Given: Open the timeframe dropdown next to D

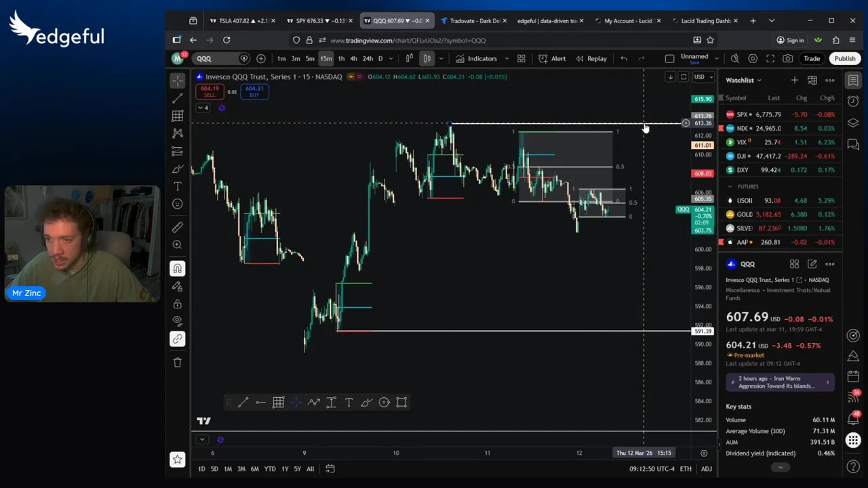Looking at the screenshot, I should click(x=391, y=59).
